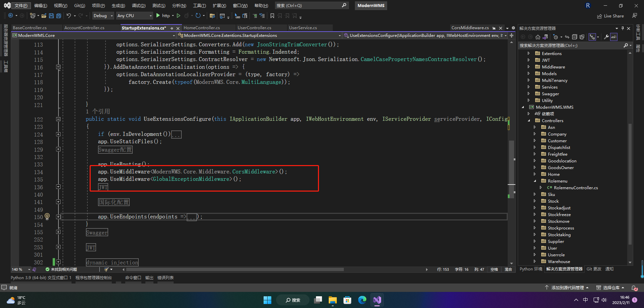Toggle the Preview Selected Items button

coord(614,37)
